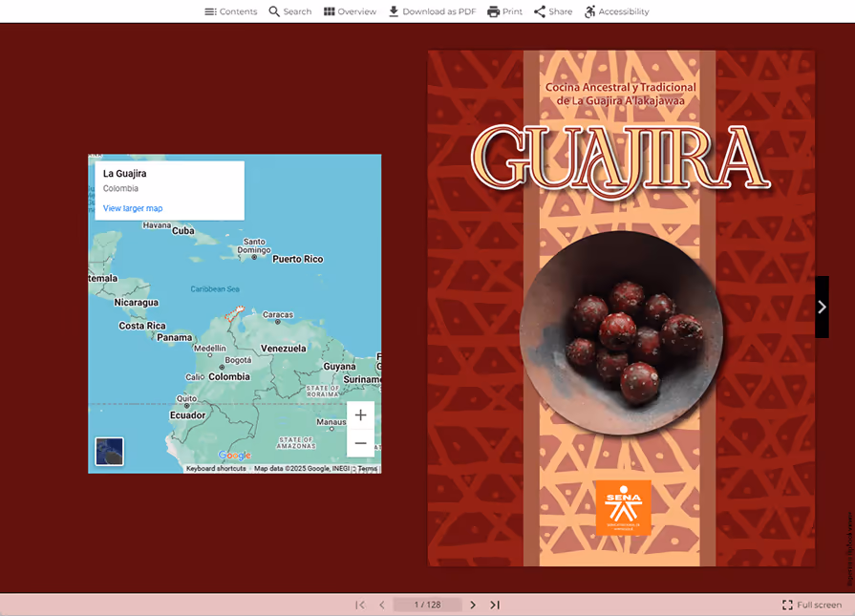Click the Caracas city label
The image size is (855, 616).
[278, 314]
